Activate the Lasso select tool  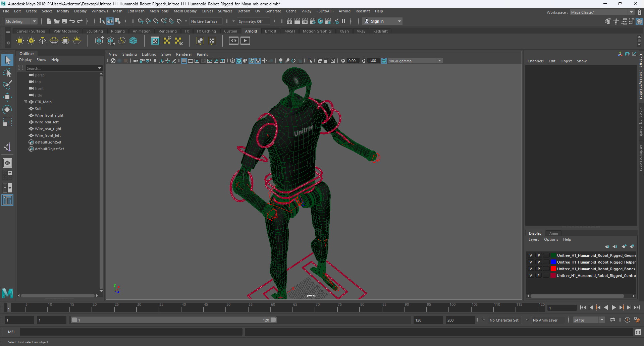tap(7, 72)
